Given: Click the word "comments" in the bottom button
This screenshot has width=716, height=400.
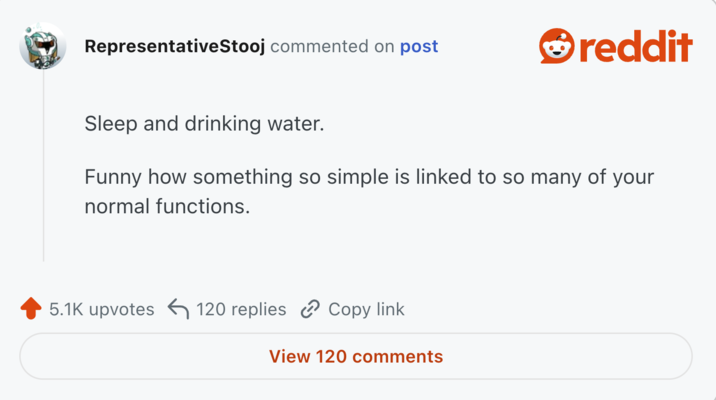Looking at the screenshot, I should (397, 356).
